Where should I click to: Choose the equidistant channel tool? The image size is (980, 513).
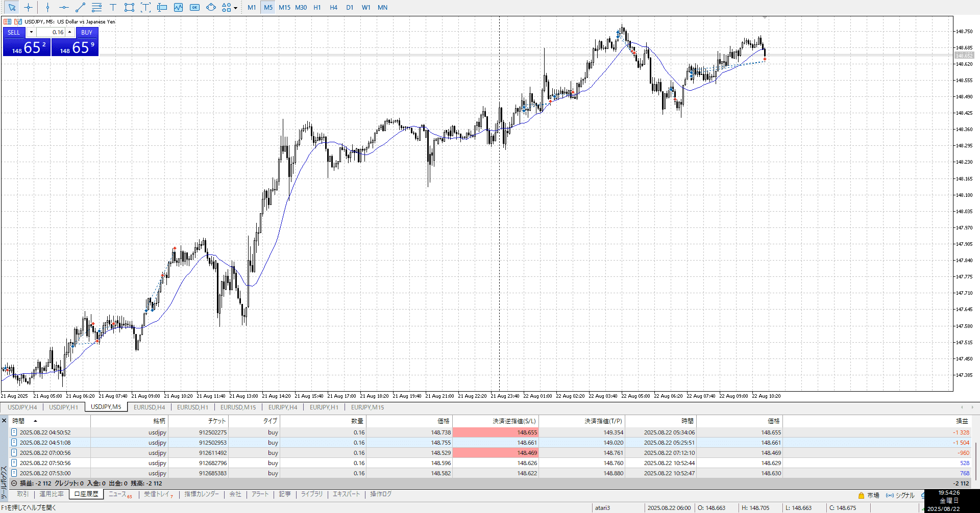[x=96, y=8]
